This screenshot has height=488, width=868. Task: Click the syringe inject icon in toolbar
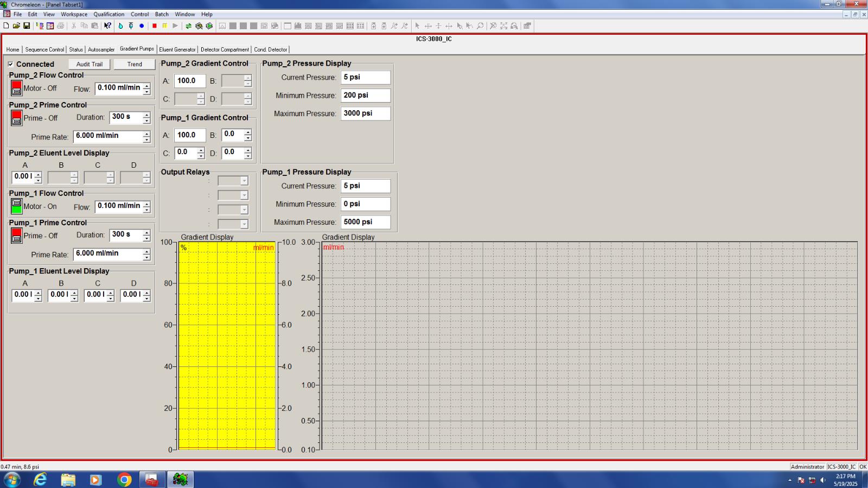point(131,26)
